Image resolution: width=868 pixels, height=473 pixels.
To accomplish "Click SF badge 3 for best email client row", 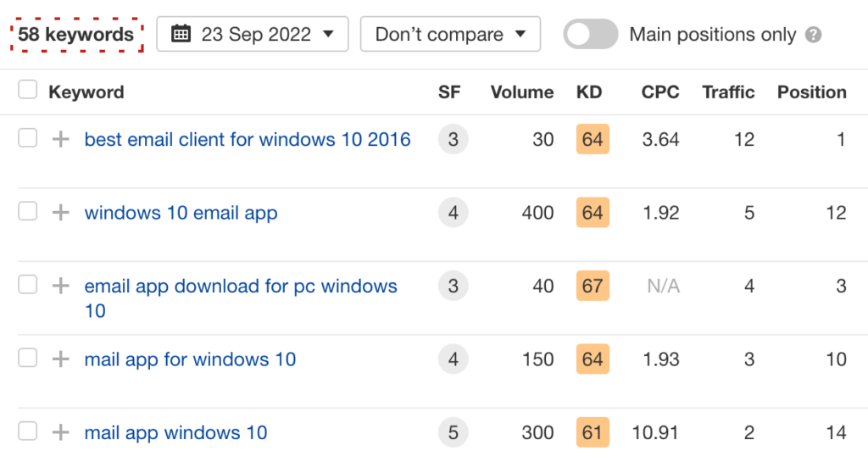I will [453, 140].
